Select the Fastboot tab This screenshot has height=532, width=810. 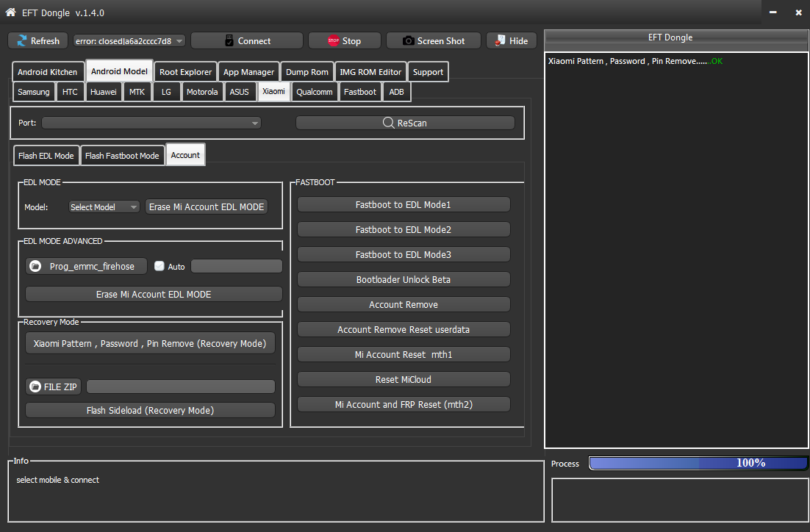tap(360, 92)
